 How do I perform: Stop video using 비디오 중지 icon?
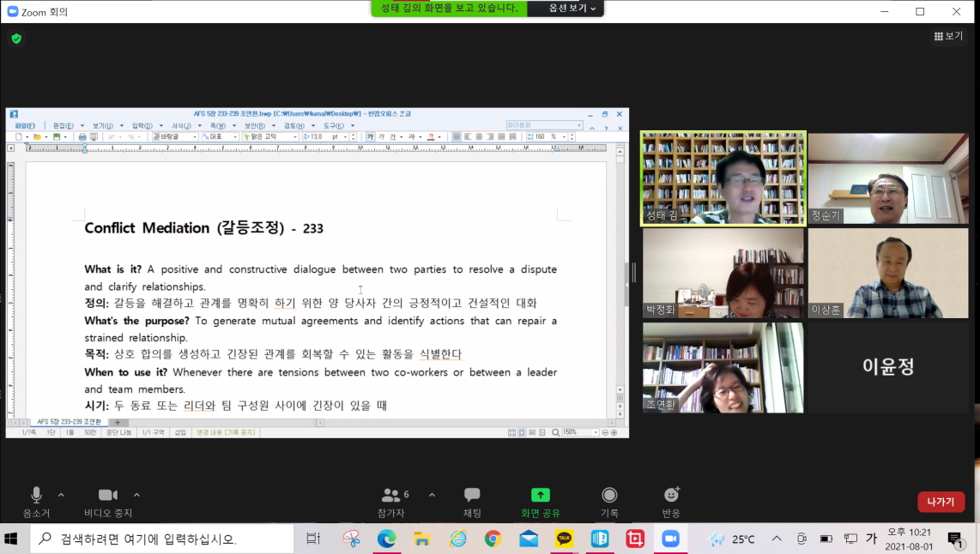pyautogui.click(x=106, y=496)
